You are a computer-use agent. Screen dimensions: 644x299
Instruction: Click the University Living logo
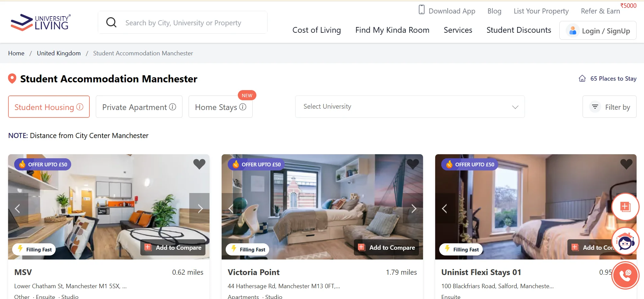(41, 22)
